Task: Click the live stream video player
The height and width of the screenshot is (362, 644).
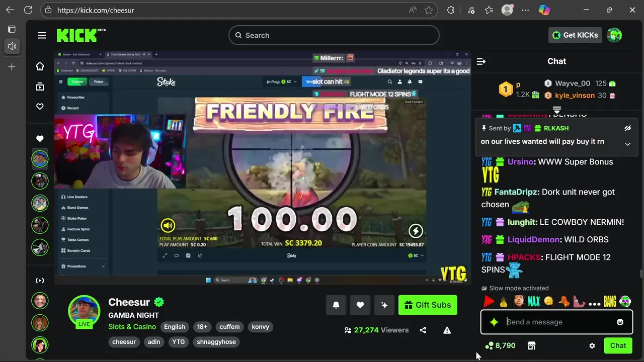Action: click(263, 167)
